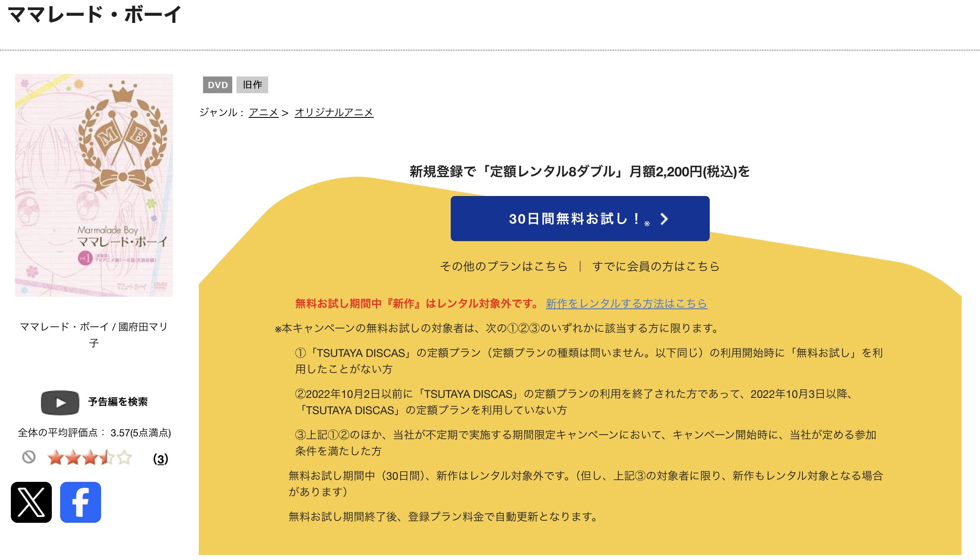The image size is (980, 560).
Task: Click the DVD format badge
Action: 218,85
